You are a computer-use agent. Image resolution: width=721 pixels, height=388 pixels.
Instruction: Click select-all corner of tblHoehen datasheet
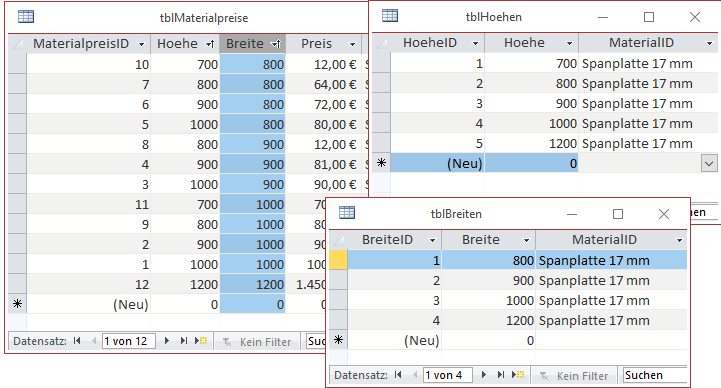[381, 43]
